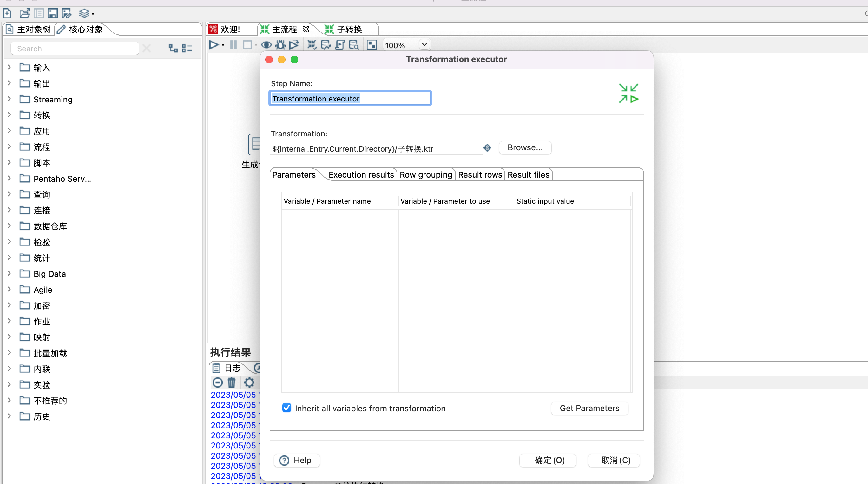
Task: Open the run options dropdown arrow
Action: (223, 45)
